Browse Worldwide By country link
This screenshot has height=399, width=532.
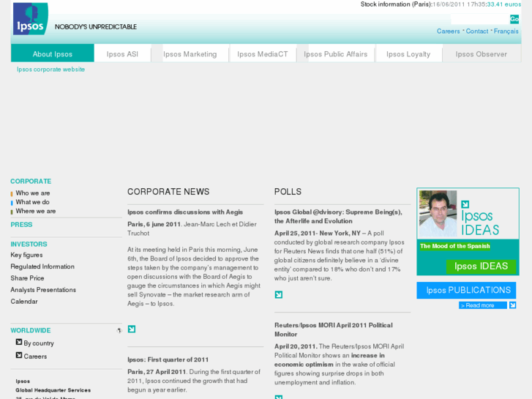pyautogui.click(x=39, y=343)
